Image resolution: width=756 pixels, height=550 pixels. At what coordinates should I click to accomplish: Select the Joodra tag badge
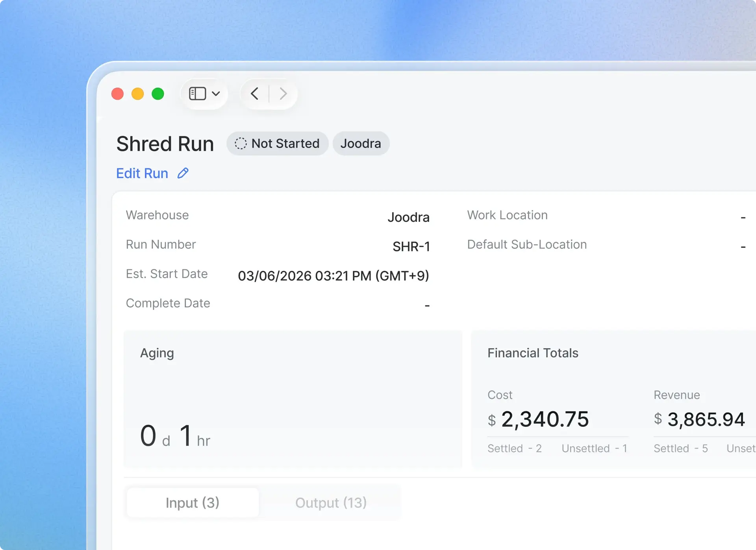pos(361,143)
